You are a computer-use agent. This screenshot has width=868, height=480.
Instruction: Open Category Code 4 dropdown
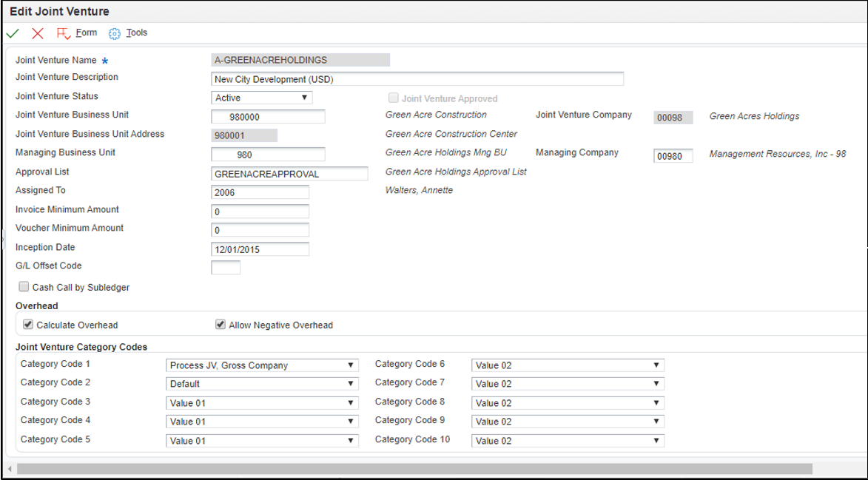263,422
